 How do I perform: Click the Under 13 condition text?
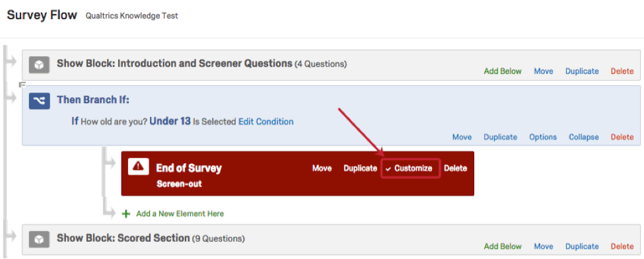[170, 122]
